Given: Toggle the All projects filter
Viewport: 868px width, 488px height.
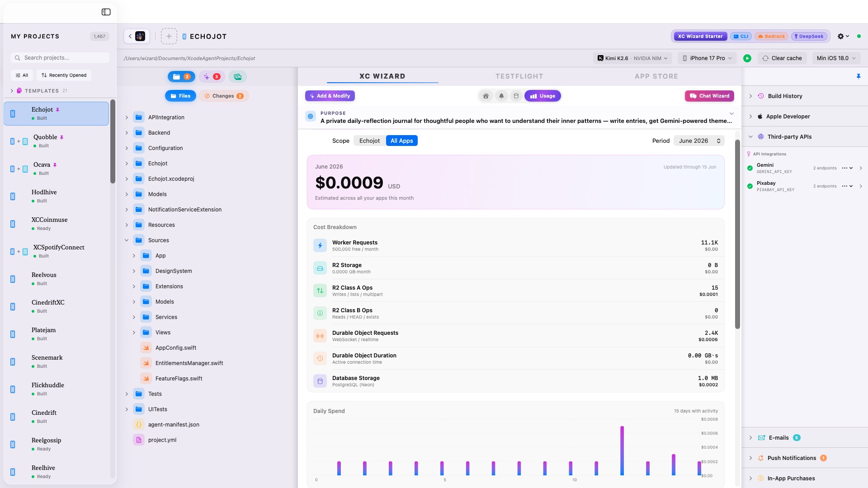Looking at the screenshot, I should point(22,75).
